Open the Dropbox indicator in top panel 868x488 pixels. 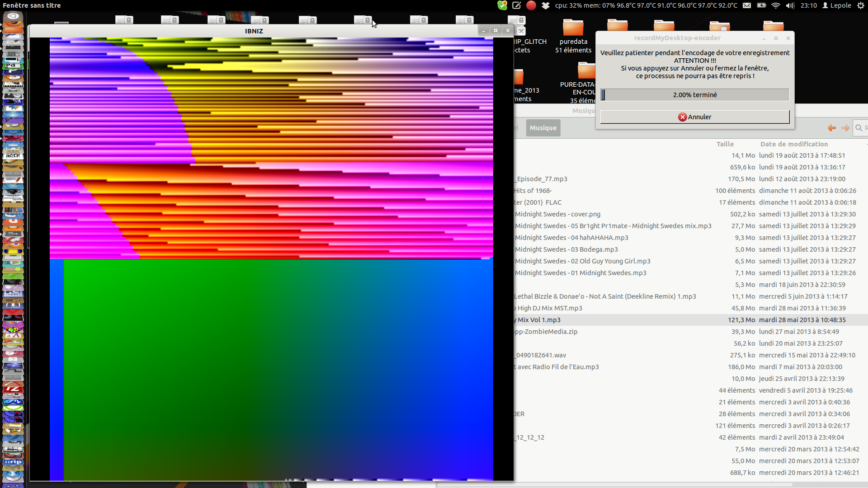click(x=546, y=5)
